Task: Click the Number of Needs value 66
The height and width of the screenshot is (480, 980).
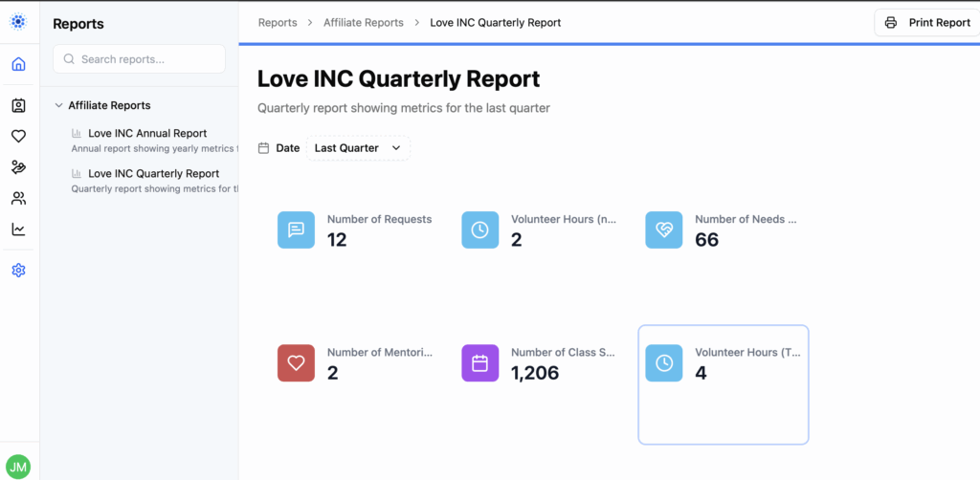Action: (x=707, y=240)
